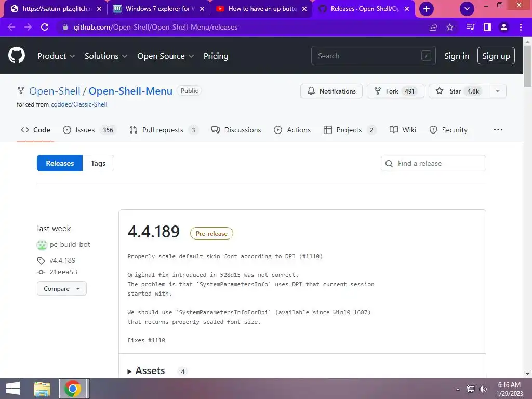The width and height of the screenshot is (532, 399).
Task: Click the GitHub logo icon
Action: pos(16,55)
